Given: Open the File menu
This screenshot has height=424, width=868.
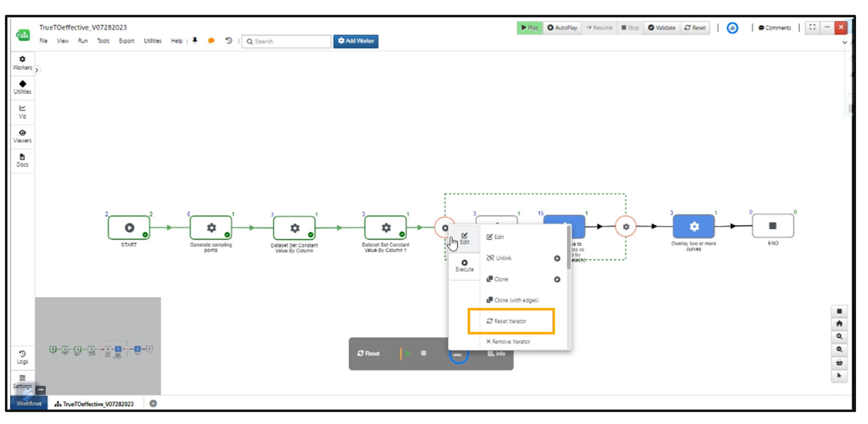Looking at the screenshot, I should [43, 41].
